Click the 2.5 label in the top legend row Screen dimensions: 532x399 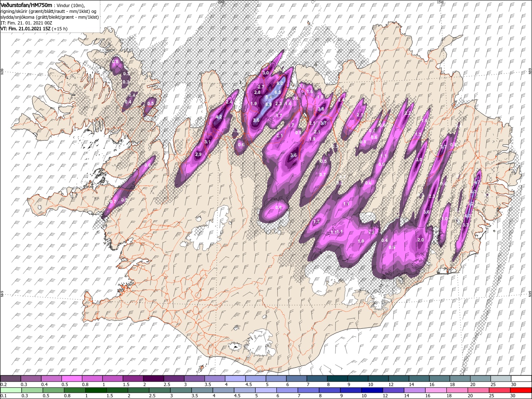click(x=167, y=384)
